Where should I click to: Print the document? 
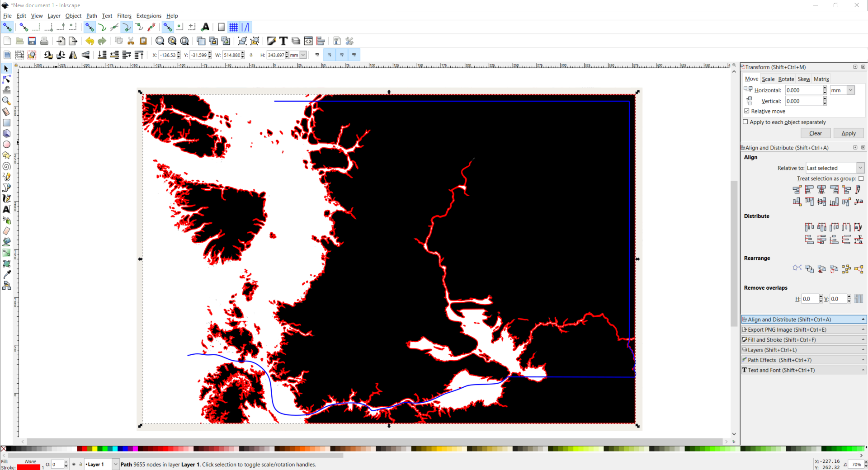point(44,41)
